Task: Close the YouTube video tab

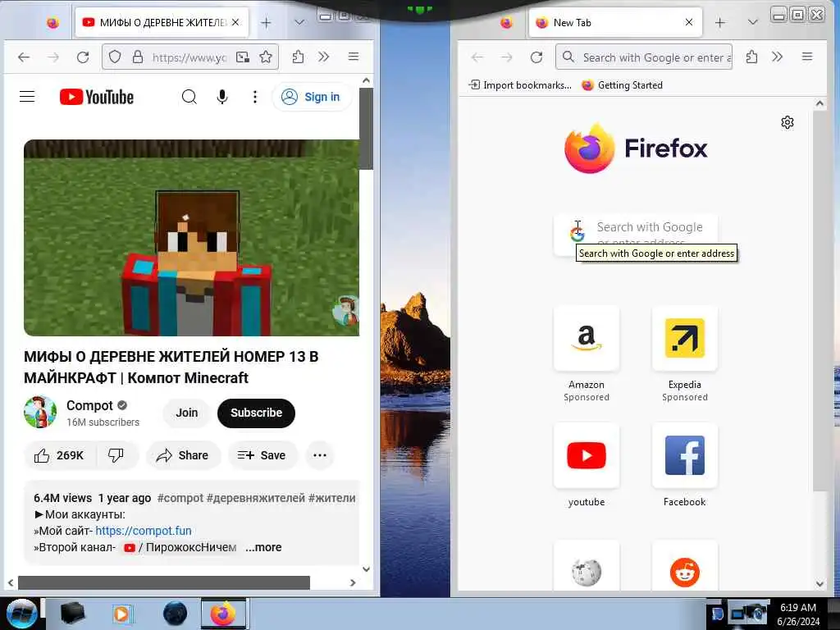Action: (235, 22)
